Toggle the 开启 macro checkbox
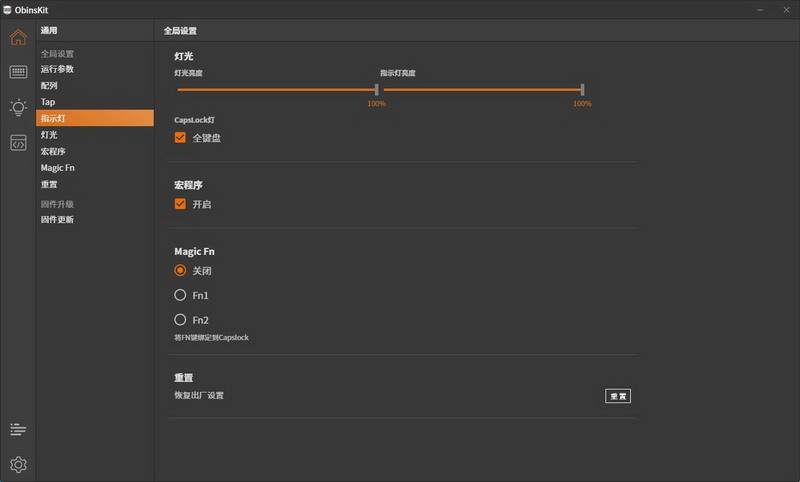Viewport: 800px width, 482px height. tap(181, 204)
